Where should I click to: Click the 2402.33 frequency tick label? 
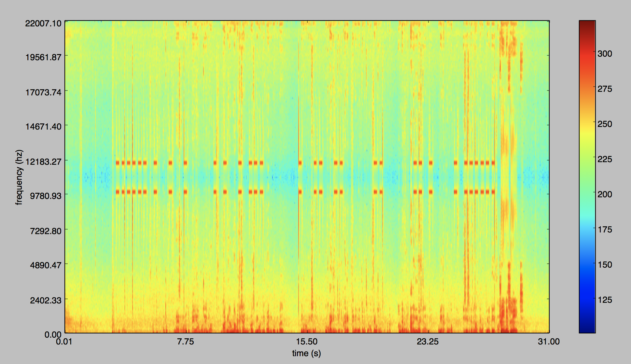coord(45,300)
